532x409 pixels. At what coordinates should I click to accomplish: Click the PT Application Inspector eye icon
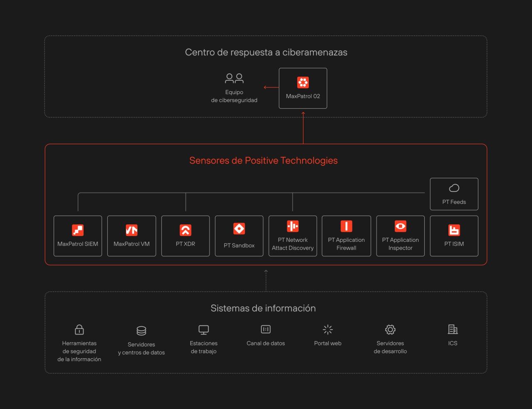coord(400,226)
